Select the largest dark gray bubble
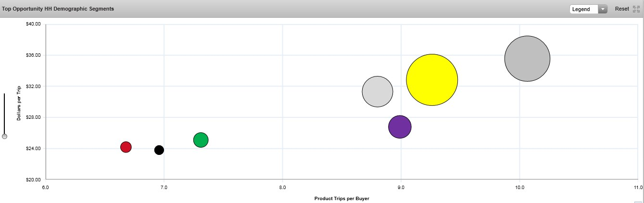This screenshot has height=203, width=644. point(527,59)
